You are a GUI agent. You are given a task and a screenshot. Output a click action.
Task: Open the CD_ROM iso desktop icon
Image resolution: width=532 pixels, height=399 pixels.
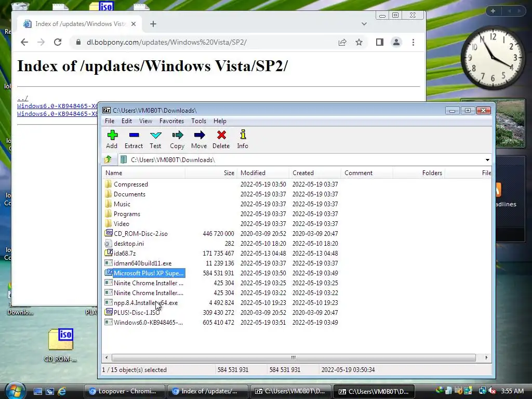(61, 344)
